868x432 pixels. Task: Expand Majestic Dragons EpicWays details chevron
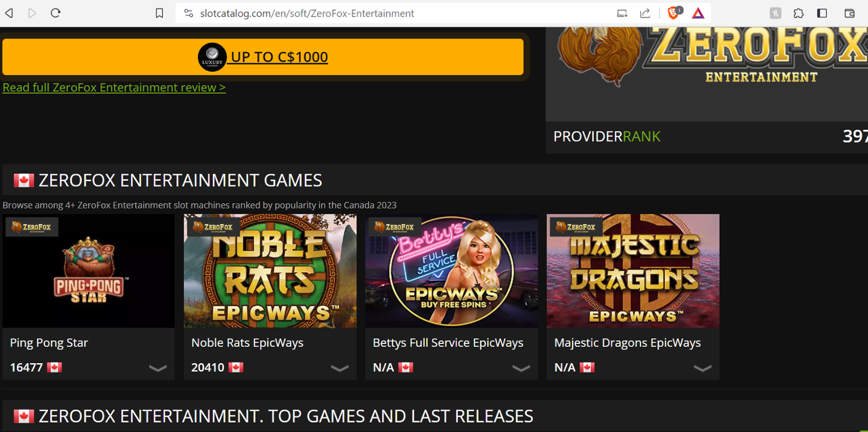pyautogui.click(x=702, y=368)
